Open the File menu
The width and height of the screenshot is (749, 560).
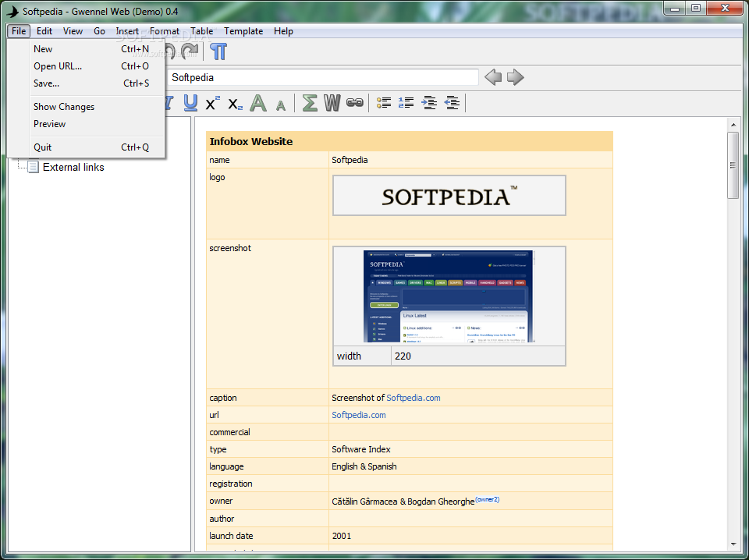(x=19, y=31)
